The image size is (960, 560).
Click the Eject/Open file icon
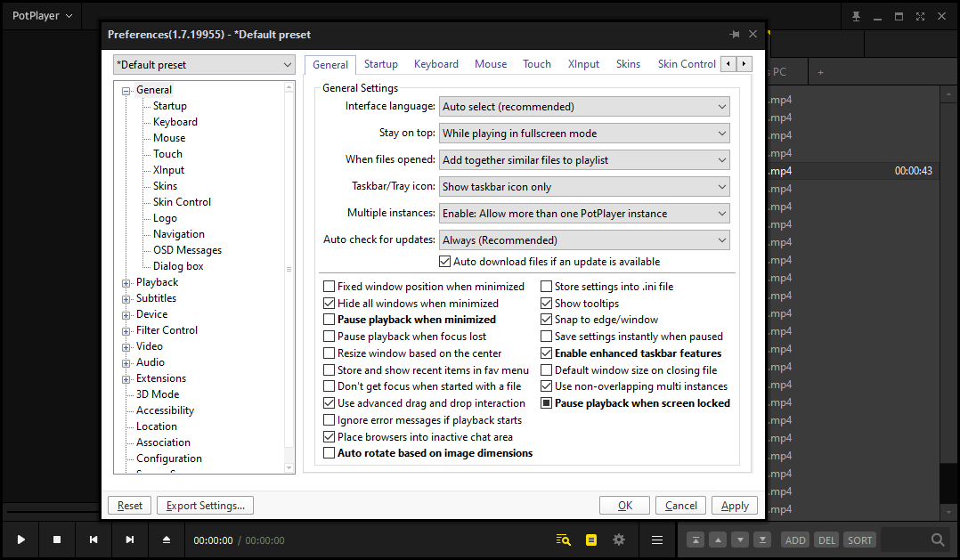coord(166,540)
